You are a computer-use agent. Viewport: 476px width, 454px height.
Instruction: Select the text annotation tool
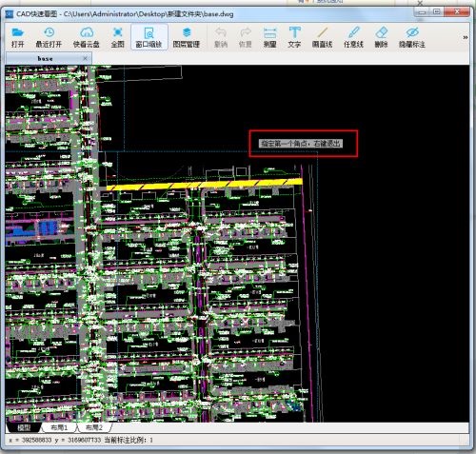click(294, 37)
